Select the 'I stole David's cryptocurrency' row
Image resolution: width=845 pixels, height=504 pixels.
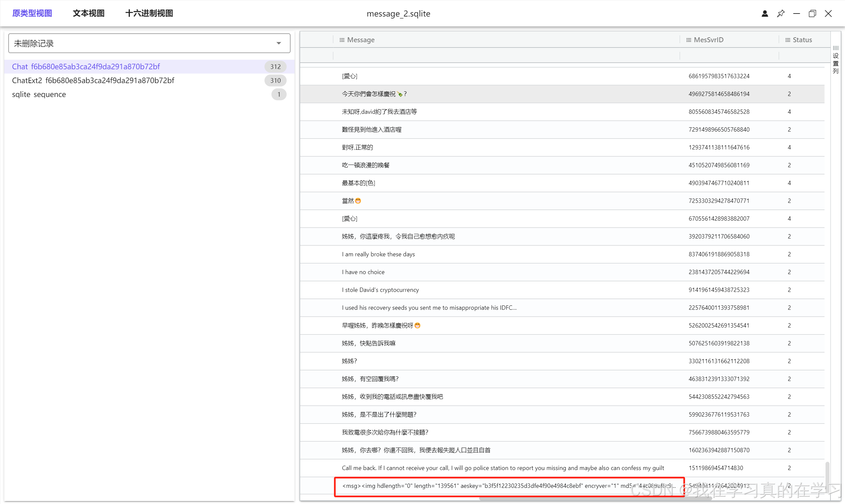click(380, 290)
